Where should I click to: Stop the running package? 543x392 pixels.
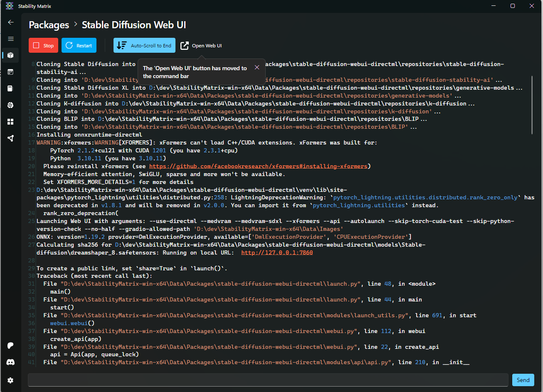tap(43, 46)
